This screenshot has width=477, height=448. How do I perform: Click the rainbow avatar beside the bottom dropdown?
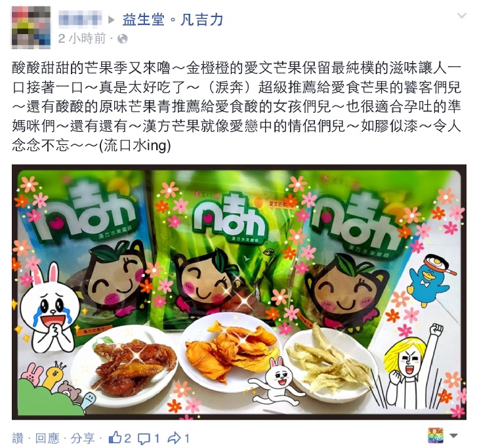tap(436, 436)
